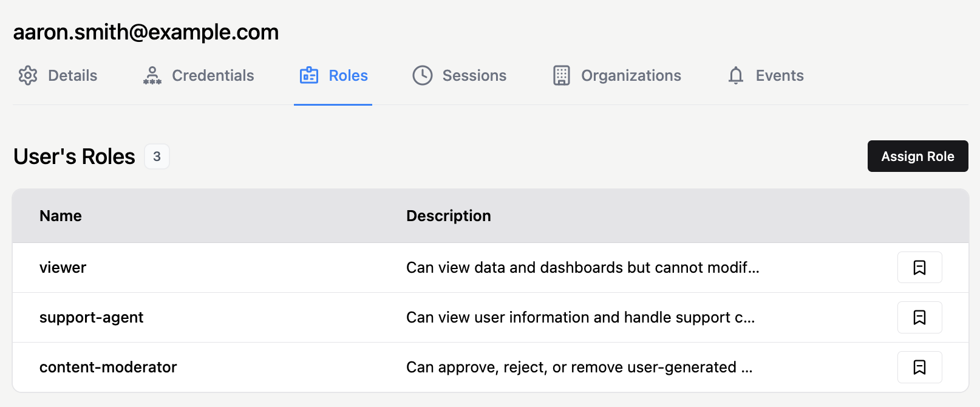The image size is (980, 407).
Task: Show the Events tab
Action: click(766, 75)
